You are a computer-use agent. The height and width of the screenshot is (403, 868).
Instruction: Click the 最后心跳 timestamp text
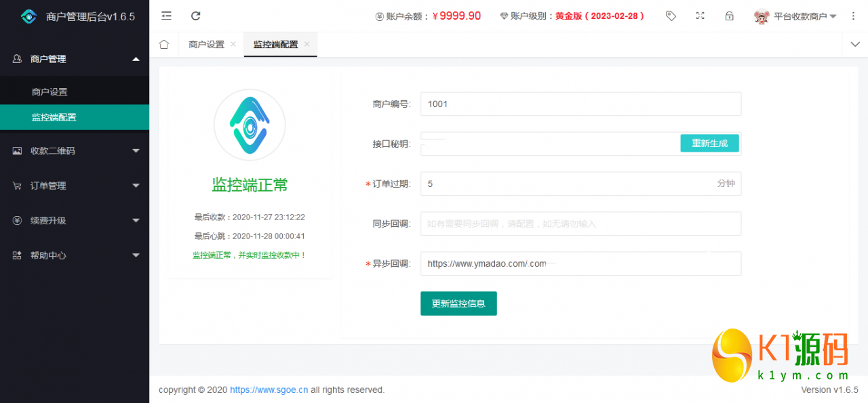coord(250,236)
